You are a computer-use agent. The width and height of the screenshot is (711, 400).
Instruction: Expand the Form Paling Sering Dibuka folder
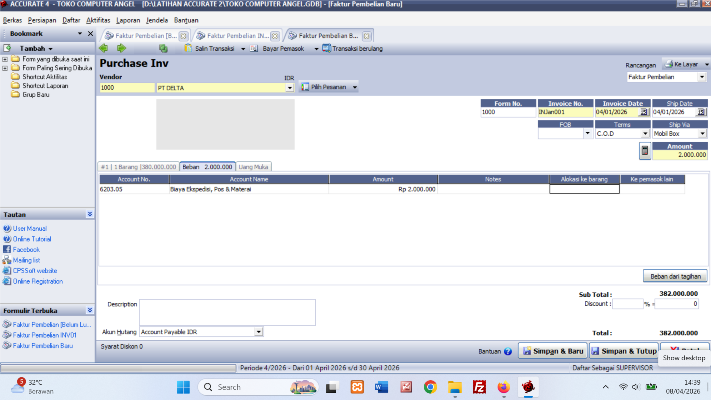pyautogui.click(x=5, y=68)
